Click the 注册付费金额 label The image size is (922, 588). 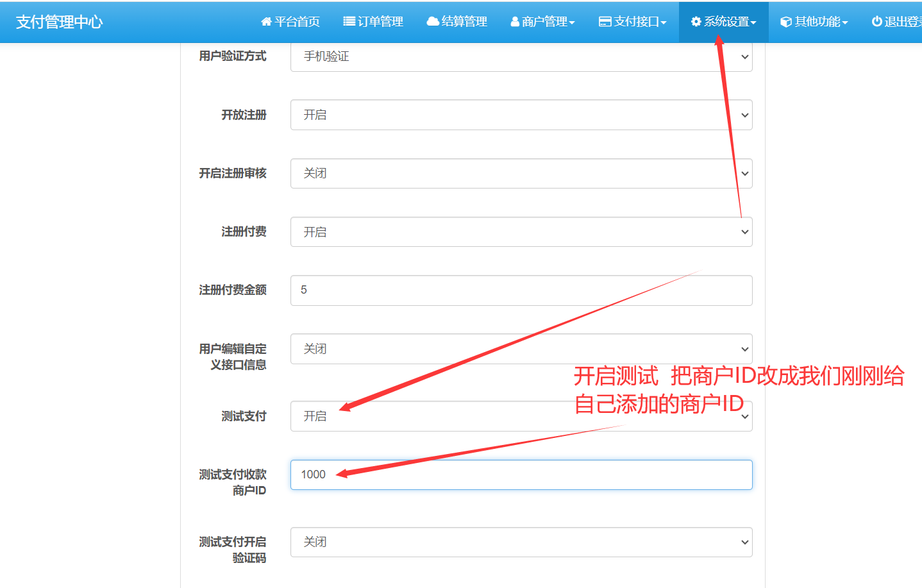[233, 290]
